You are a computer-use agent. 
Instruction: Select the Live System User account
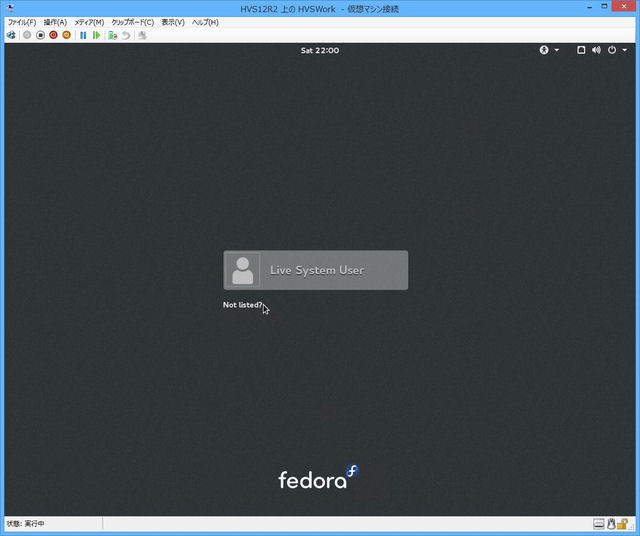click(316, 270)
